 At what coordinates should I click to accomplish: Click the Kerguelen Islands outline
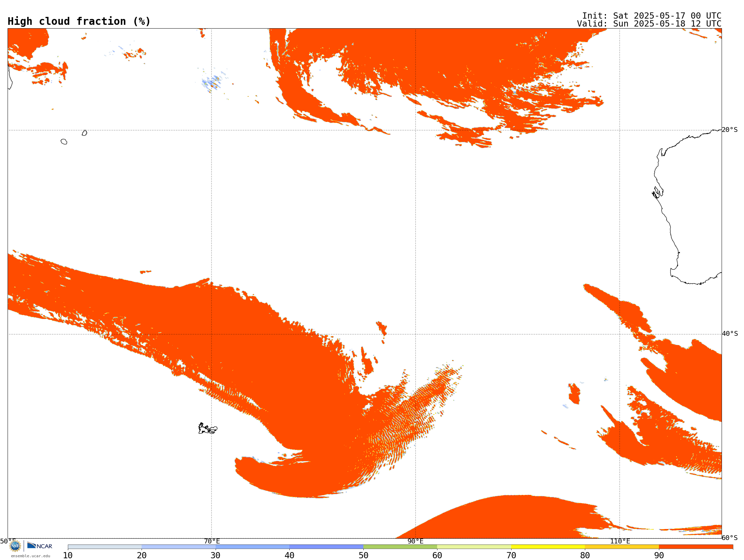(208, 428)
